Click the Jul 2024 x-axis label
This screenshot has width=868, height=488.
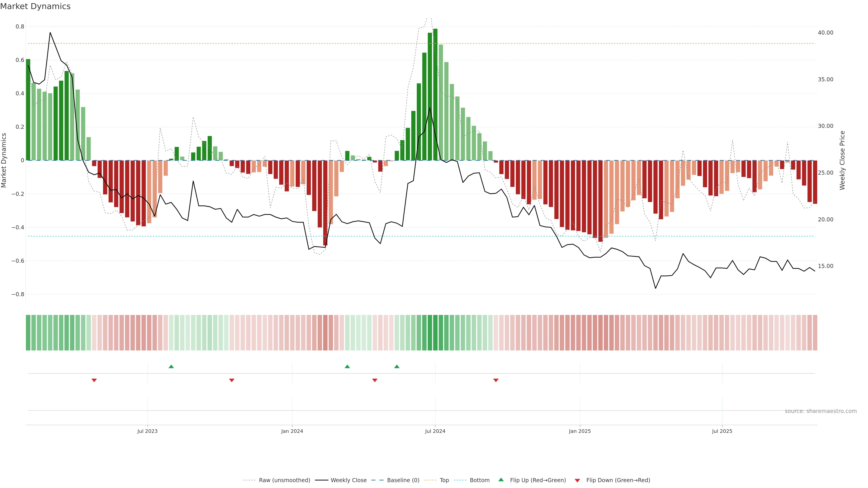(x=435, y=431)
